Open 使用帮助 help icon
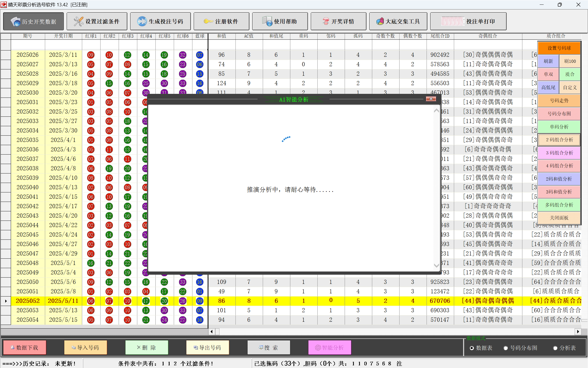588x368 pixels. [x=267, y=22]
